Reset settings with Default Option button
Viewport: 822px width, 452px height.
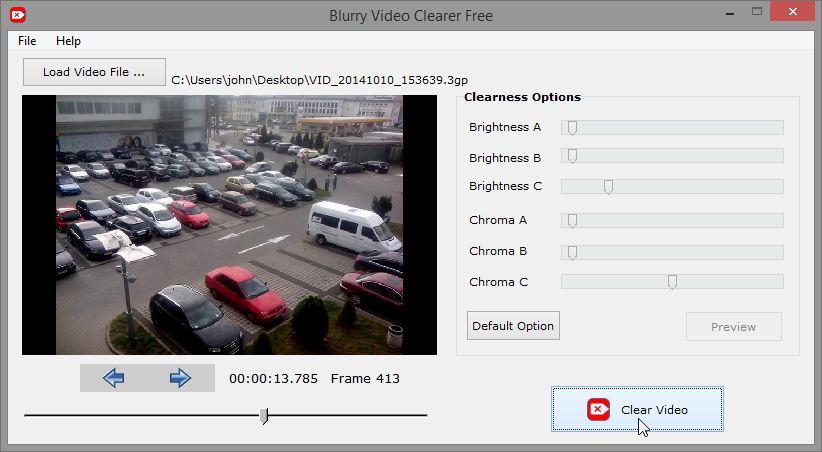[x=513, y=326]
